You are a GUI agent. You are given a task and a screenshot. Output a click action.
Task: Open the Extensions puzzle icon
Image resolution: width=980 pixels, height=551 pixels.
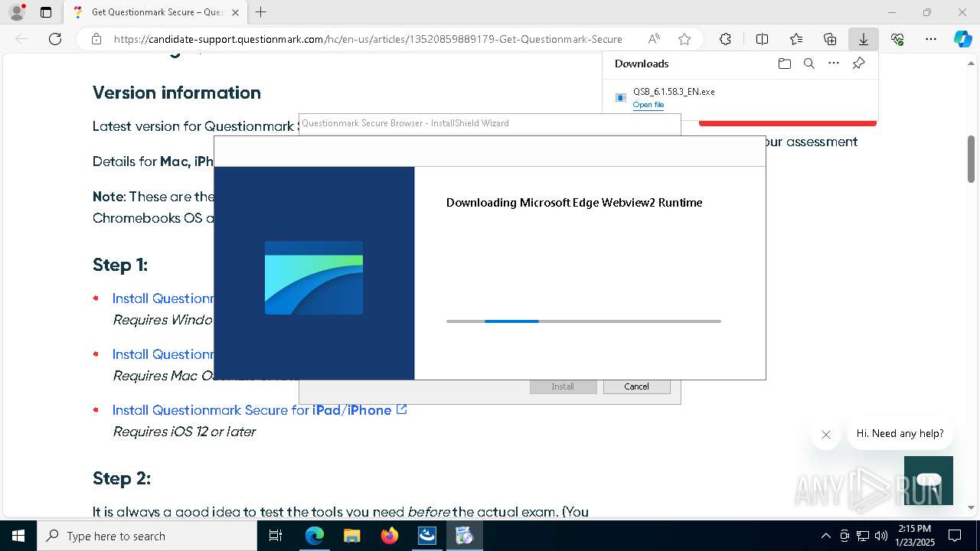tap(725, 39)
